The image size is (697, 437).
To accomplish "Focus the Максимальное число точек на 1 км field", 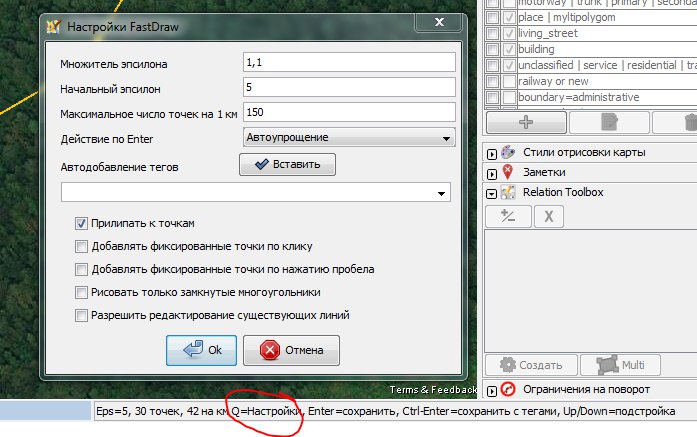I will pyautogui.click(x=349, y=112).
